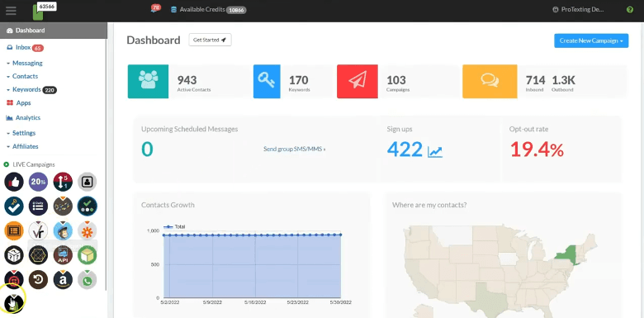
Task: Click the Sign ups trend chart icon
Action: tap(435, 151)
